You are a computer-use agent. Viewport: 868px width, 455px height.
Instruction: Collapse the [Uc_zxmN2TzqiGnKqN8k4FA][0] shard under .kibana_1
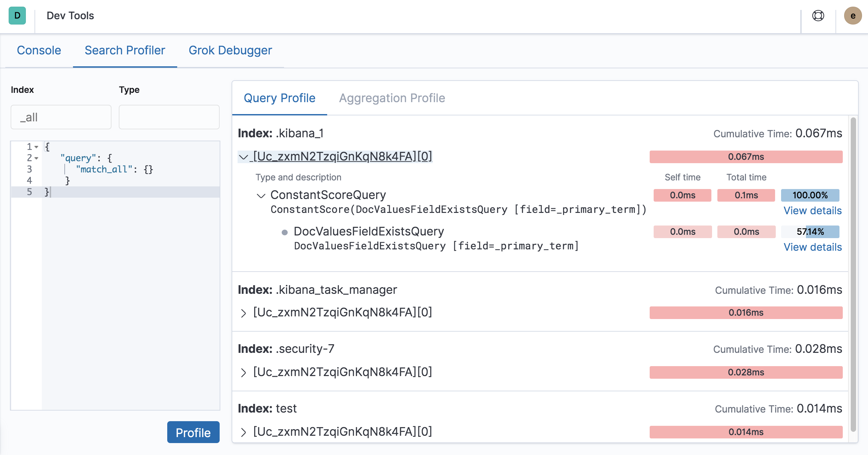(244, 157)
